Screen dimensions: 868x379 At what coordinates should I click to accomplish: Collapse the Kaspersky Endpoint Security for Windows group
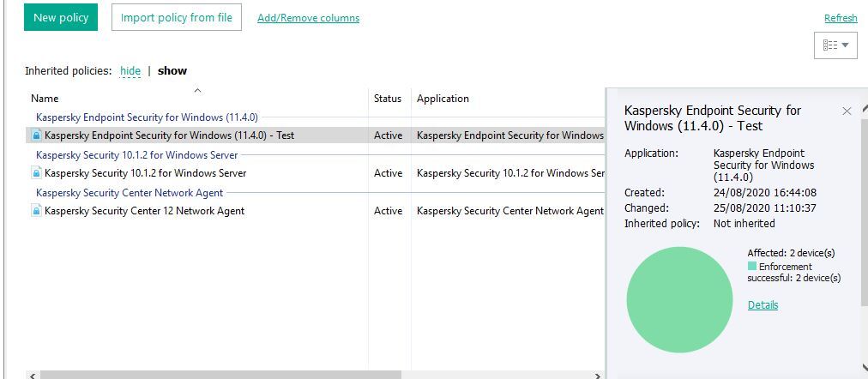pyautogui.click(x=147, y=117)
